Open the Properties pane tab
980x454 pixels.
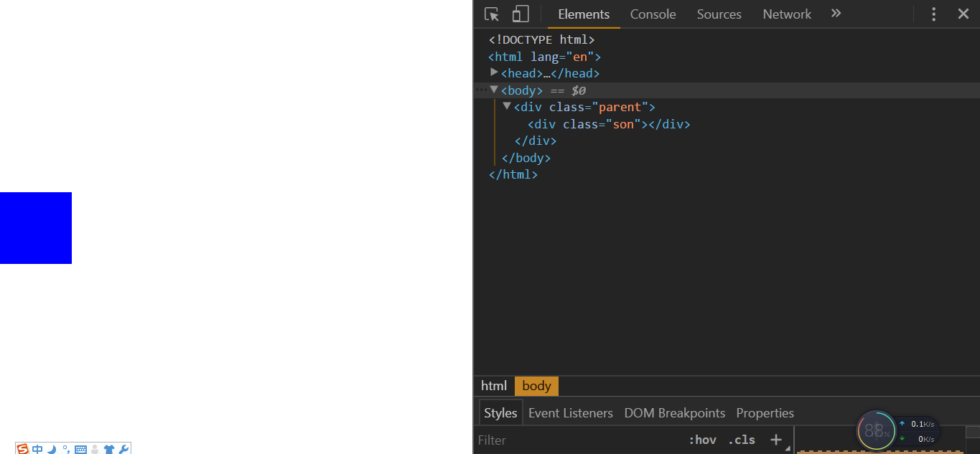[x=765, y=413]
